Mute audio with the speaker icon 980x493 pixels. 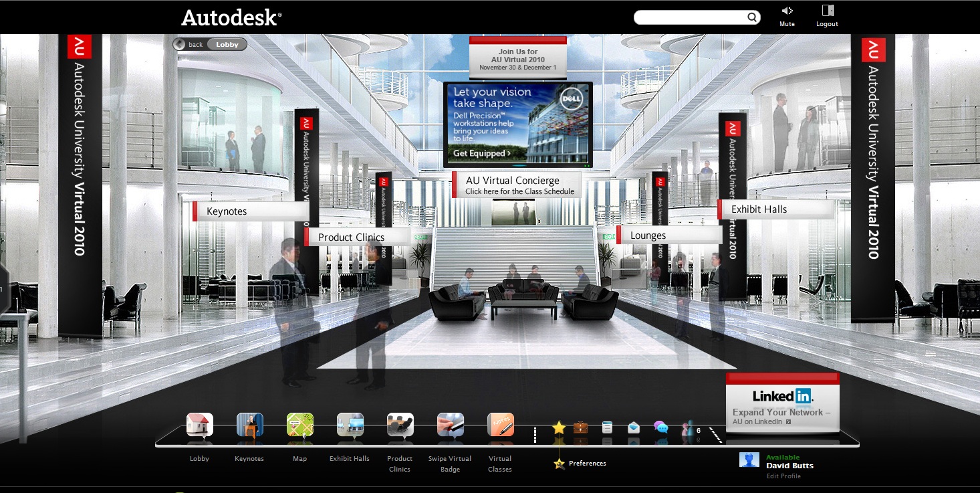[787, 11]
